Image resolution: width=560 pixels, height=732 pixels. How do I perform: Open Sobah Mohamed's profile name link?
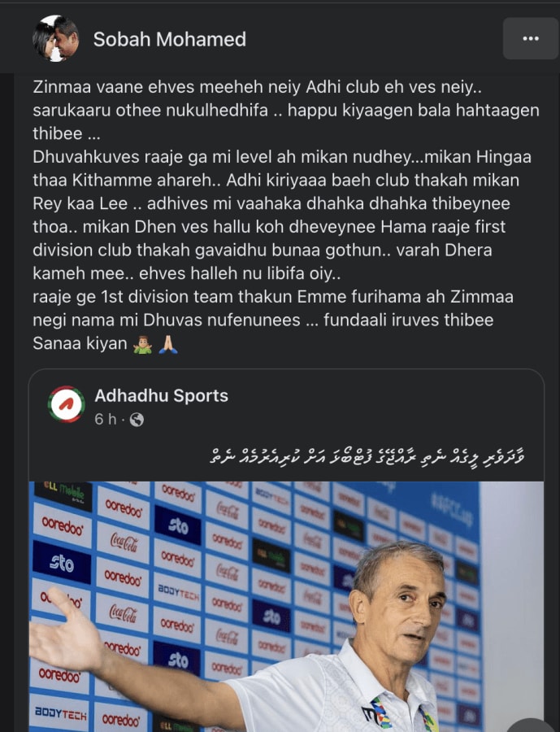[x=169, y=39]
